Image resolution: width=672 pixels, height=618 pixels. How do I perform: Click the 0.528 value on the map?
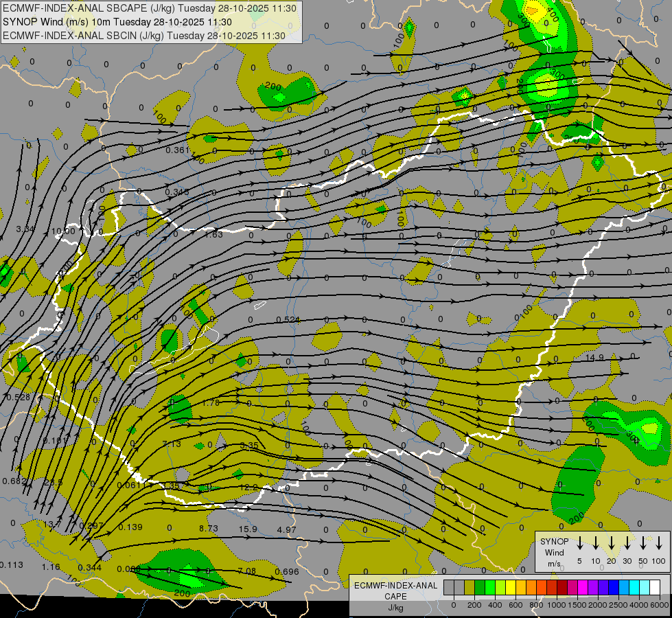(18, 397)
